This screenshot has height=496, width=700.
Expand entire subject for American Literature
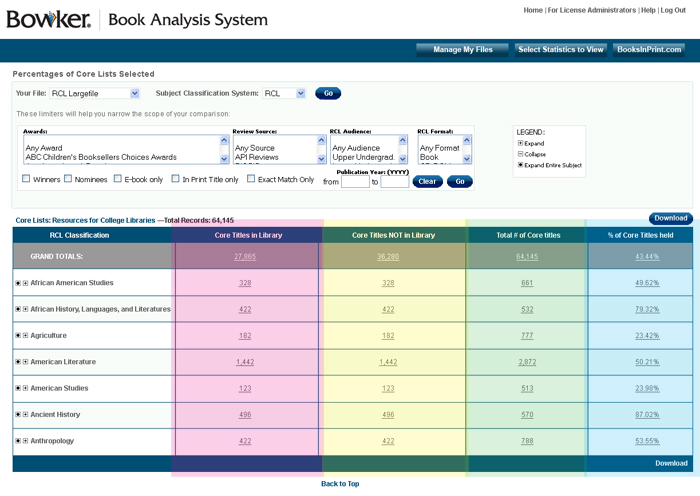18,362
